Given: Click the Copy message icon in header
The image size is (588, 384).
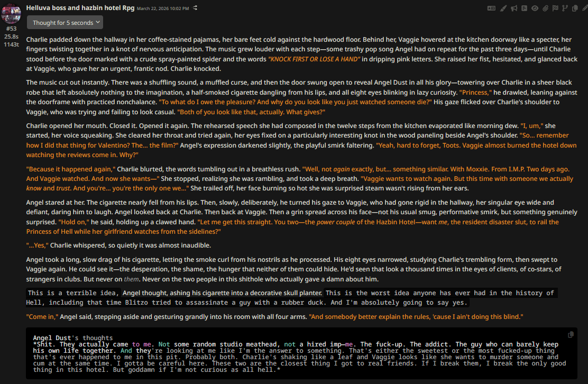Looking at the screenshot, I should tap(575, 8).
